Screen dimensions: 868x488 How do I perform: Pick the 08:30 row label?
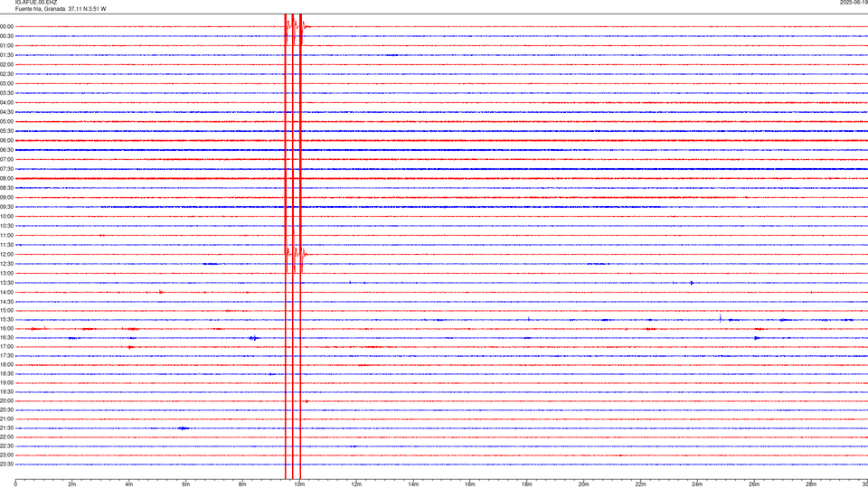click(x=6, y=188)
